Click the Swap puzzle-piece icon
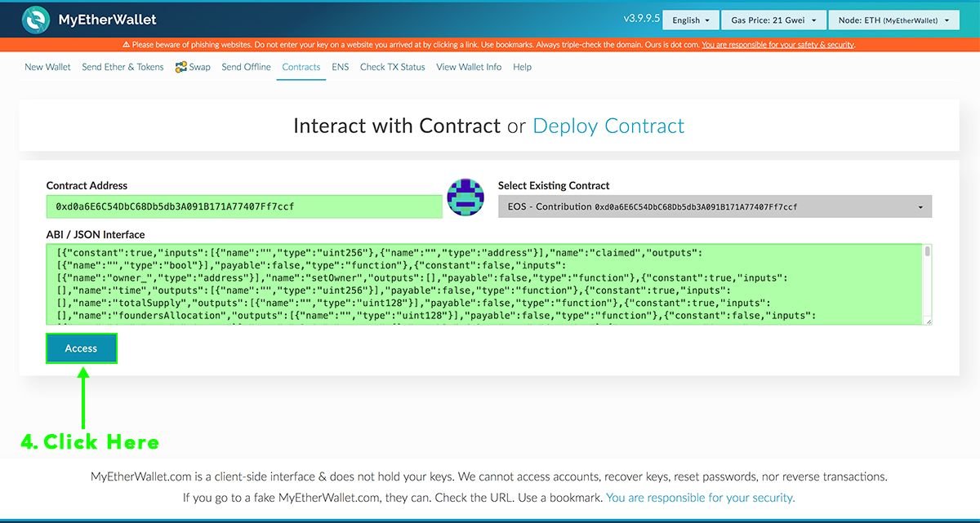The width and height of the screenshot is (980, 523). coord(181,67)
